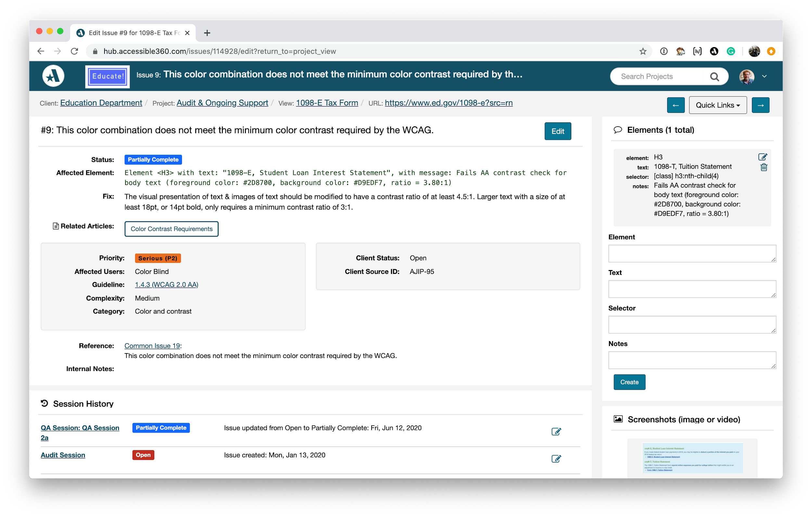Expand the user avatar menu chevron
The image size is (812, 517).
[x=764, y=77]
